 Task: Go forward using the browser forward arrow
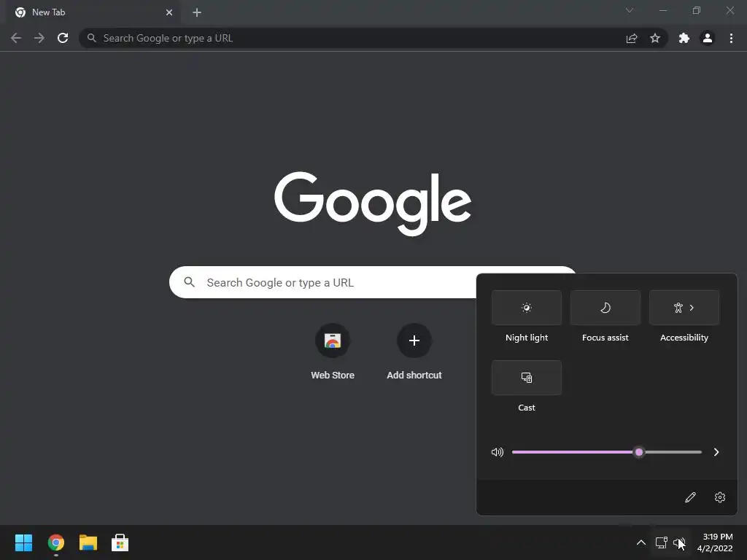[39, 38]
